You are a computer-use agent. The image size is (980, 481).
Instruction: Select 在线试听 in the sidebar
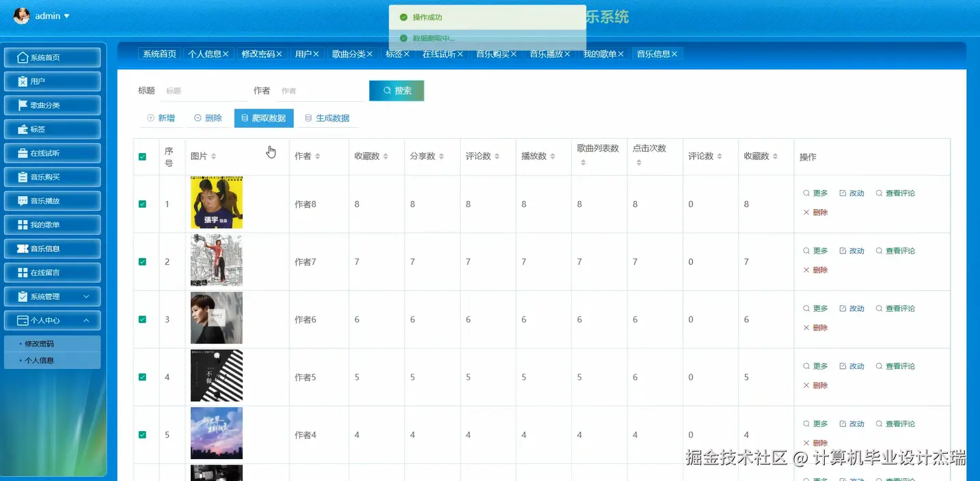click(53, 153)
